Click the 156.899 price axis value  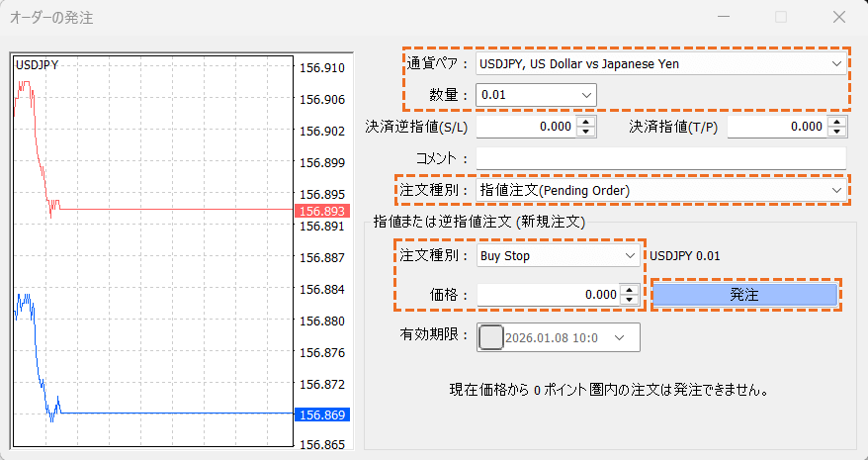(322, 163)
